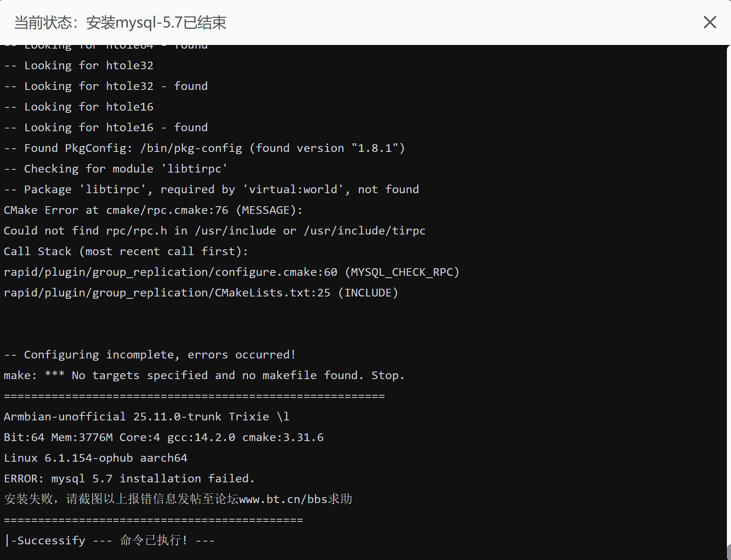This screenshot has height=560, width=731.
Task: Click the 'make: *** No targets specified' line
Action: click(x=204, y=375)
